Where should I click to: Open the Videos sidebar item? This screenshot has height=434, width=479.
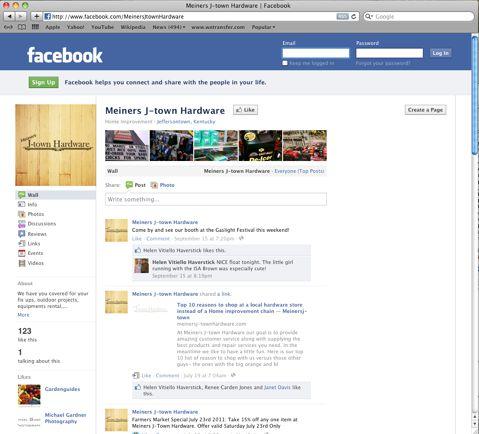pos(31,263)
